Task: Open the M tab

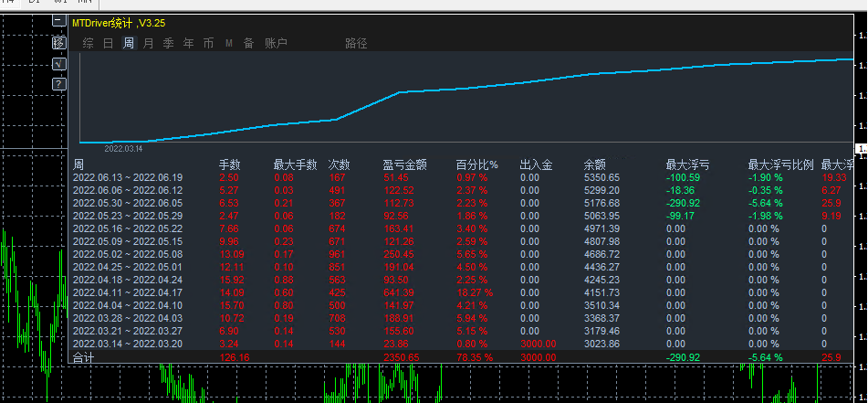Action: [x=228, y=43]
